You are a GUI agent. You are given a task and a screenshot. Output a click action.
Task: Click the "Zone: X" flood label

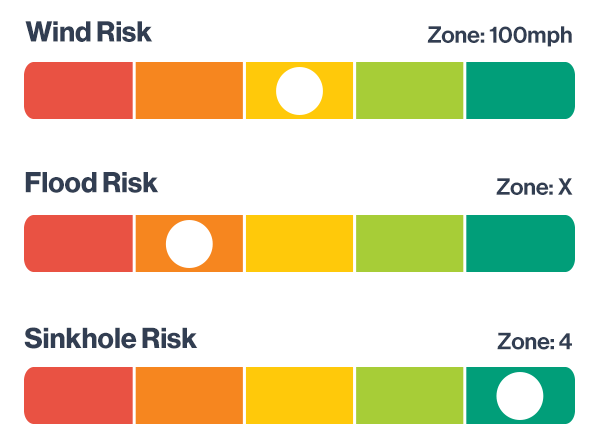534,188
